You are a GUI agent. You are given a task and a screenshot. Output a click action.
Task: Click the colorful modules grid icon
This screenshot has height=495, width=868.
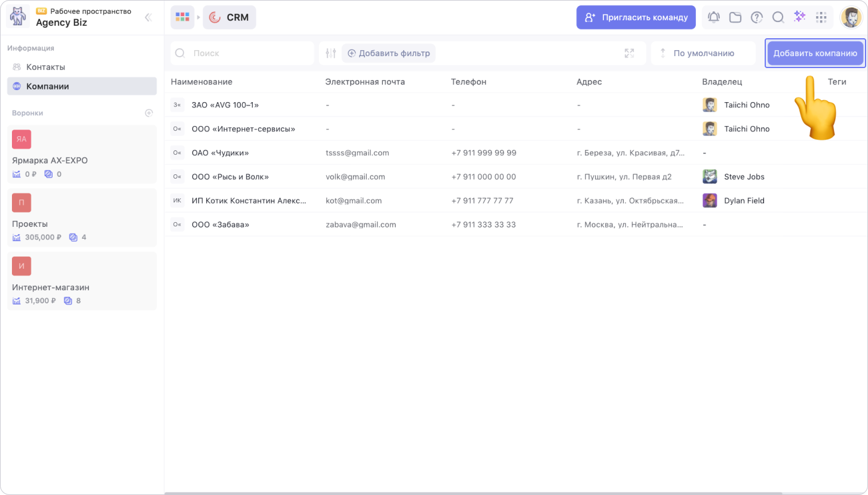[x=182, y=17]
